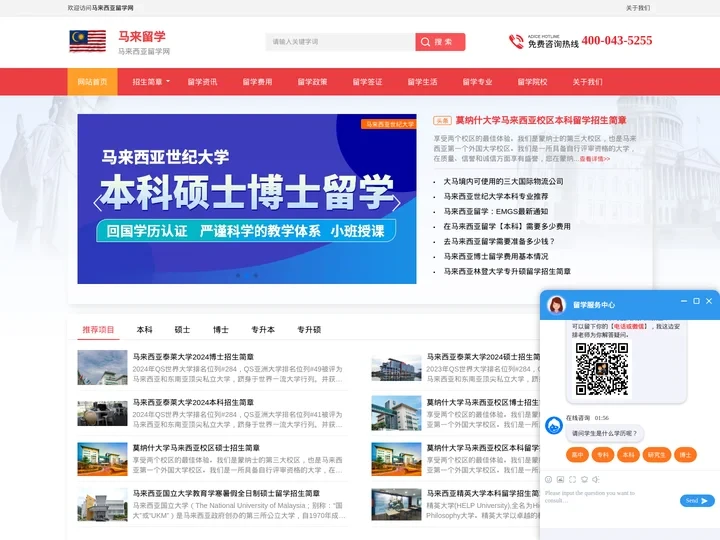The height and width of the screenshot is (540, 720).
Task: Open 留学院校 navigation item
Action: (x=533, y=82)
